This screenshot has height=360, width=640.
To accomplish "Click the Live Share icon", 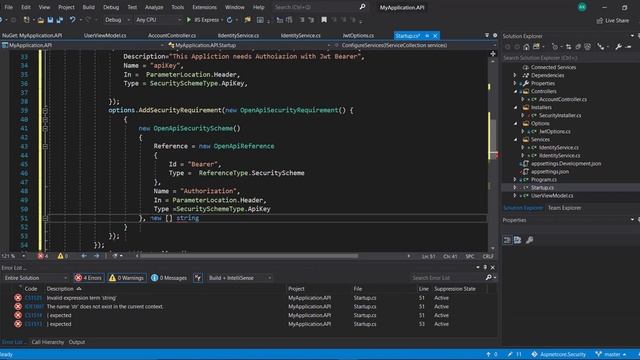I will [600, 20].
